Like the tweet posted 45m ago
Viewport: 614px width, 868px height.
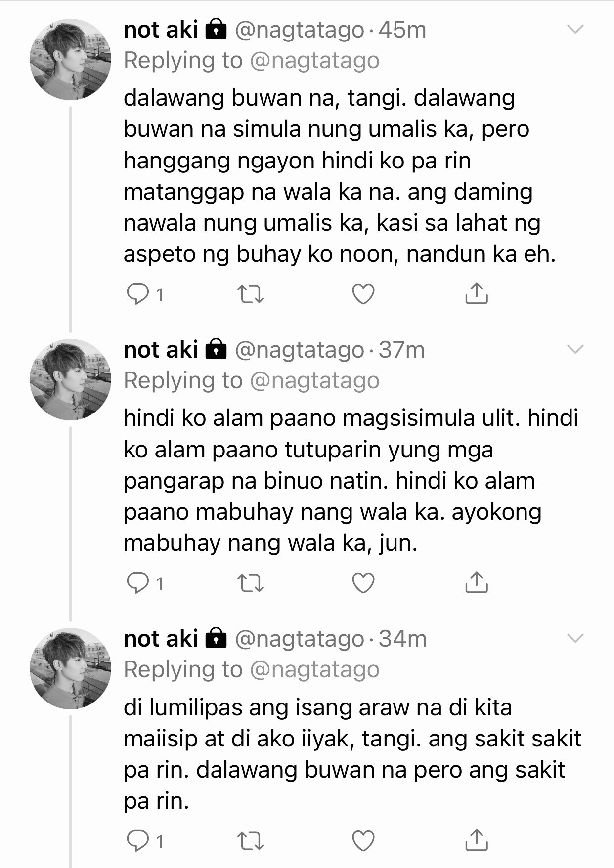(x=363, y=294)
